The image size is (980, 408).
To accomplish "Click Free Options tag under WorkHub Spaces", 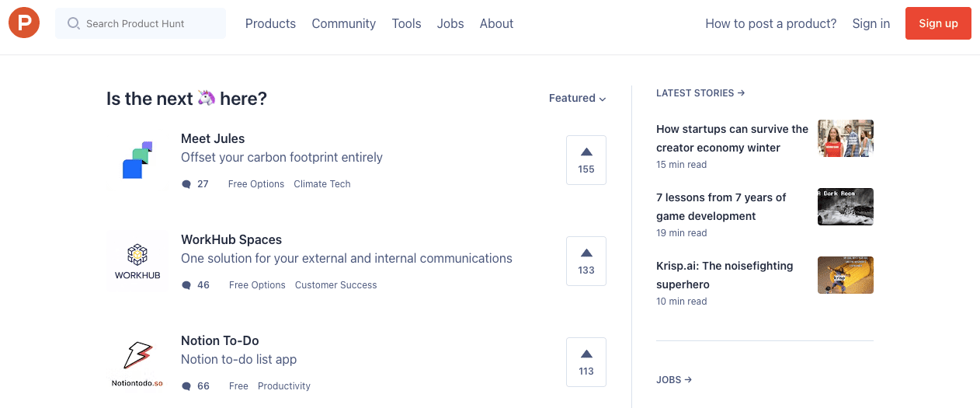I will (257, 285).
